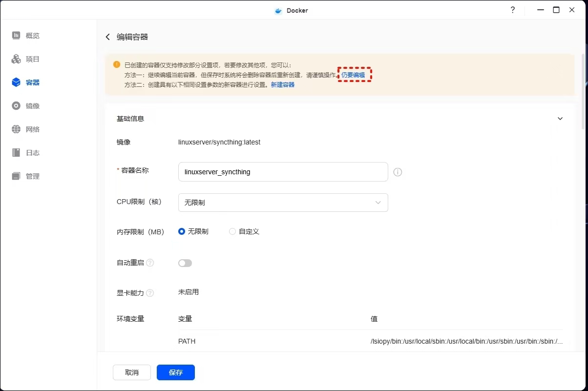
Task: Select the Images (镜像) sidebar icon
Action: click(x=16, y=106)
